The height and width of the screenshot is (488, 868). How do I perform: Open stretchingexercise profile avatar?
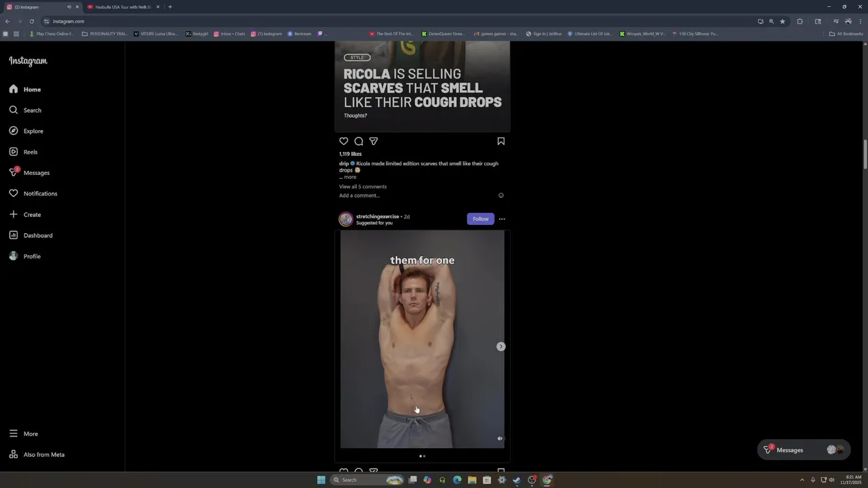[x=346, y=219]
